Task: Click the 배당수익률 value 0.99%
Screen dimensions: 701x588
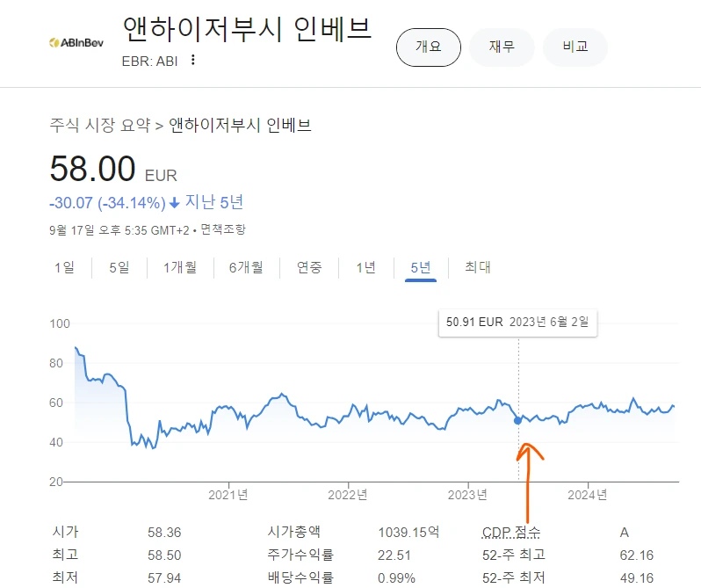Action: 396,577
